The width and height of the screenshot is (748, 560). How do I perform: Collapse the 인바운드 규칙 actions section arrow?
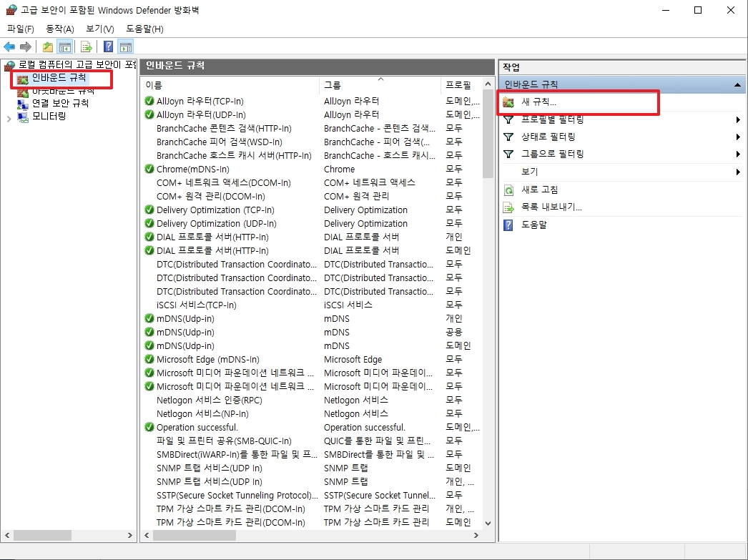click(737, 85)
